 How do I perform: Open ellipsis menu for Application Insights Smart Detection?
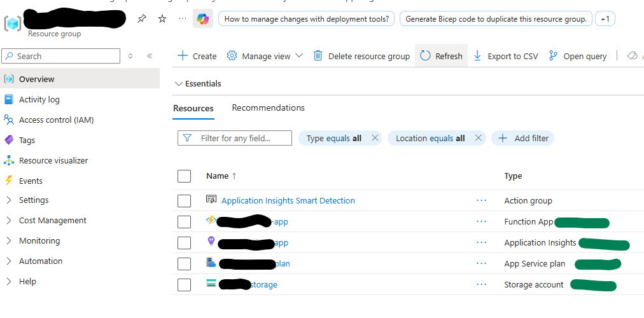pos(481,200)
